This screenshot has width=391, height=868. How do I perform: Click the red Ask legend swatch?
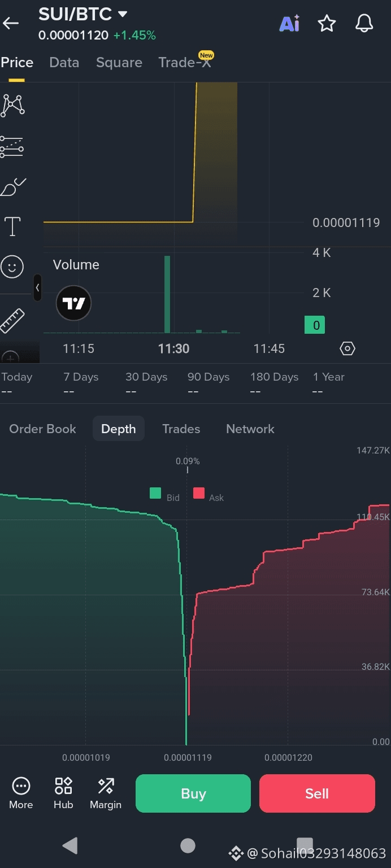[x=198, y=493]
